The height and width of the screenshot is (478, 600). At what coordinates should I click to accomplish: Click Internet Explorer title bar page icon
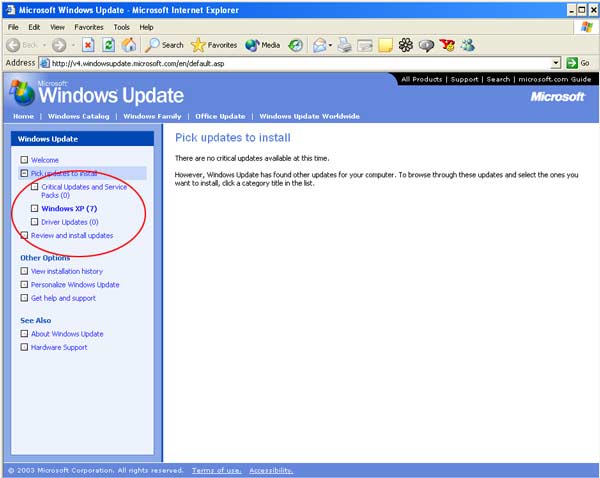tap(11, 10)
